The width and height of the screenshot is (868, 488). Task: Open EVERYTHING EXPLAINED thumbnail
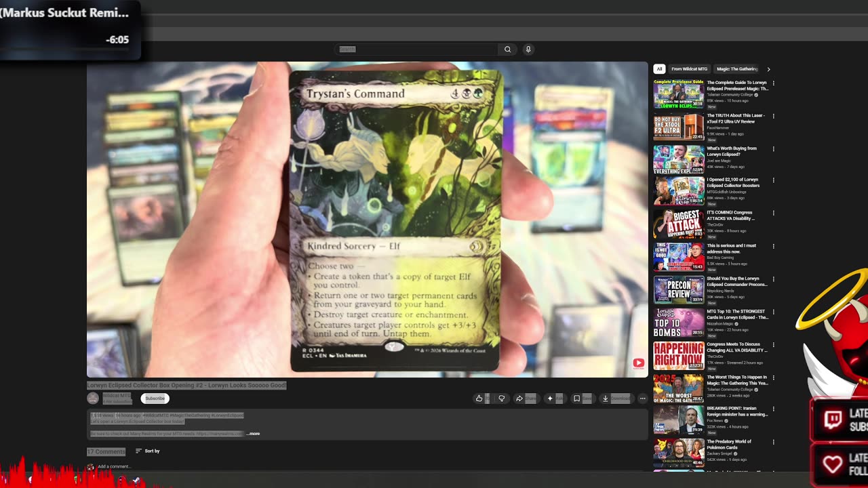679,160
